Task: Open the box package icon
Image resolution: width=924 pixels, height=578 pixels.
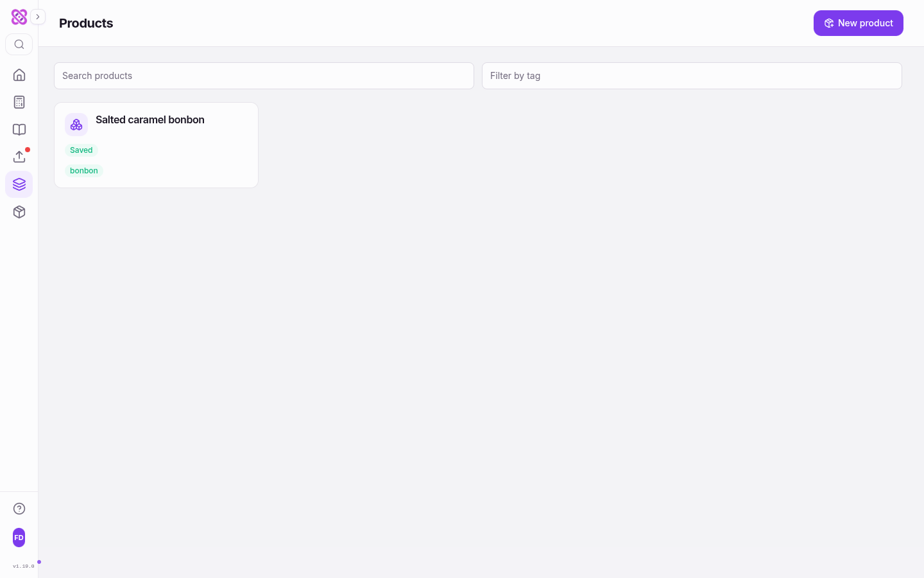Action: (19, 212)
